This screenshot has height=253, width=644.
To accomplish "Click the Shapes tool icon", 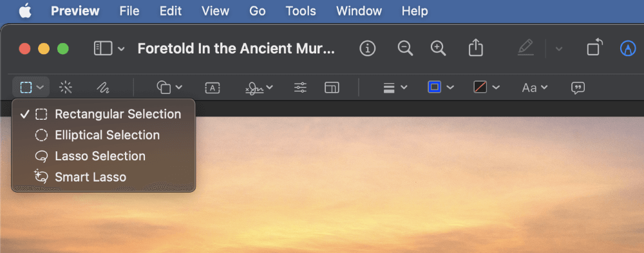I will point(164,88).
